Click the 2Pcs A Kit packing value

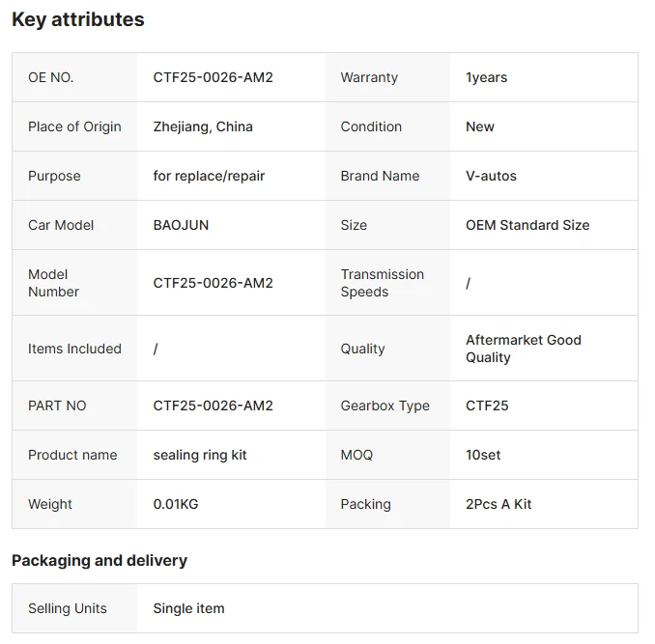click(498, 504)
